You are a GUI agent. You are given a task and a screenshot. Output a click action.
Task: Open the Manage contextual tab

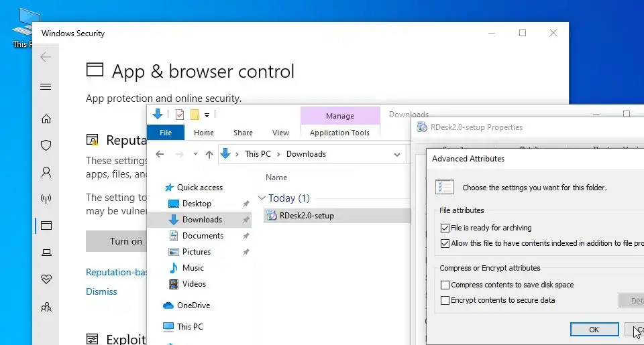pos(340,116)
